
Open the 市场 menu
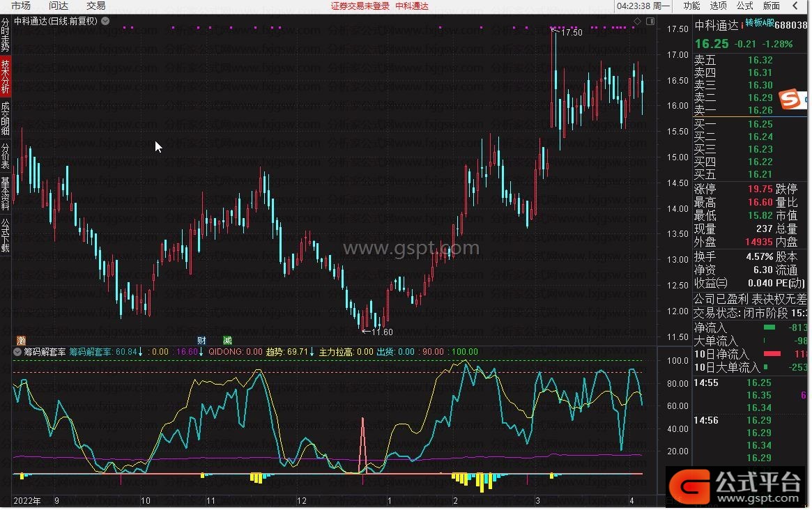[x=21, y=6]
